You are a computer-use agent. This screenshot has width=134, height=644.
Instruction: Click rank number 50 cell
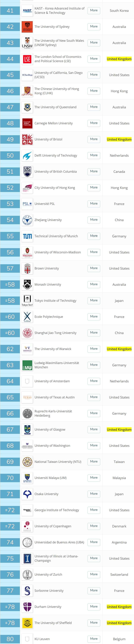pos(10,155)
